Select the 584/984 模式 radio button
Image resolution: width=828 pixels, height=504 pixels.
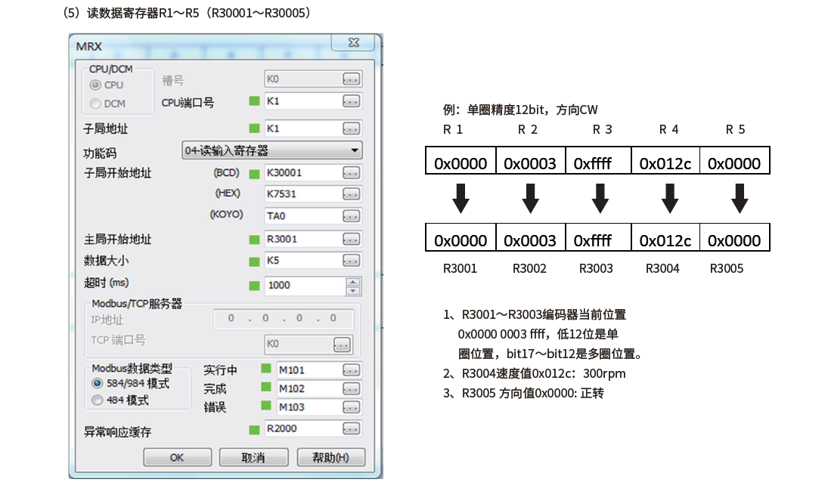click(97, 383)
